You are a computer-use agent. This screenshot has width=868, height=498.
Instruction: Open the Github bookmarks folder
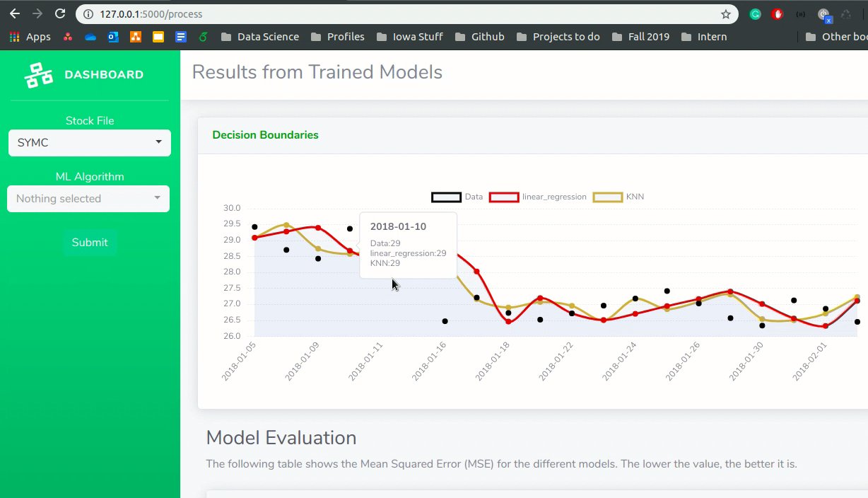[479, 37]
